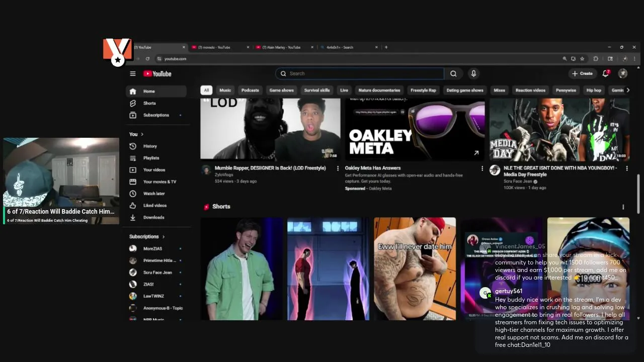The height and width of the screenshot is (362, 644).
Task: Show more filter chips with arrow
Action: pos(627,90)
